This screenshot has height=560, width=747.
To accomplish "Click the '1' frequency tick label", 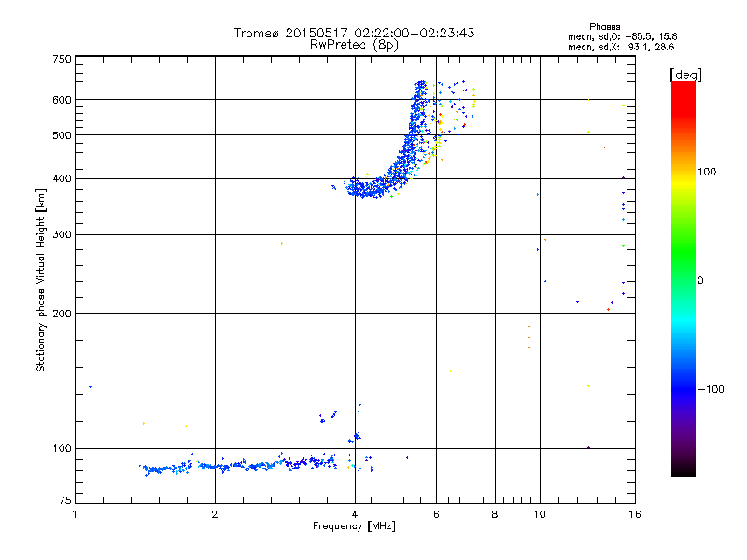I will point(75,514).
